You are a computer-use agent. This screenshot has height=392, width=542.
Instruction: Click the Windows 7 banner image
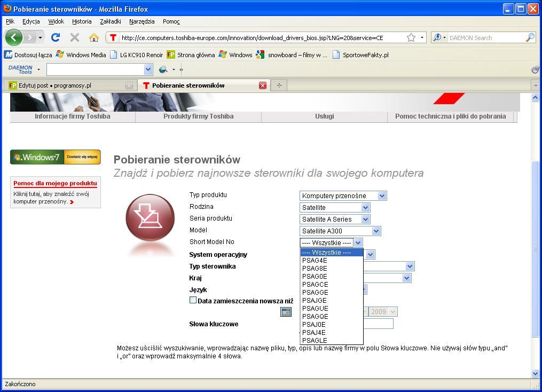(56, 157)
